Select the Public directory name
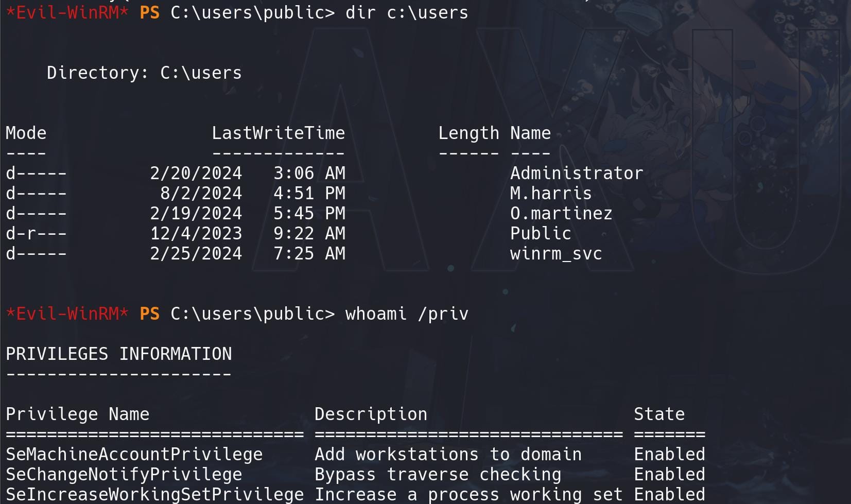 541,233
